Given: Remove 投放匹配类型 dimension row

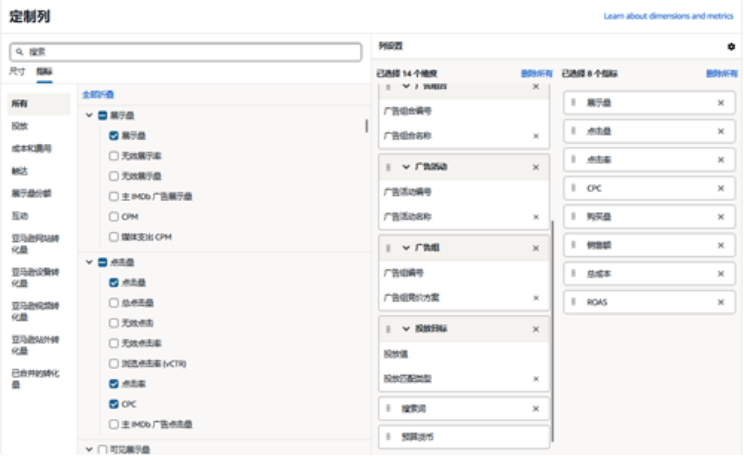Looking at the screenshot, I should click(x=536, y=379).
